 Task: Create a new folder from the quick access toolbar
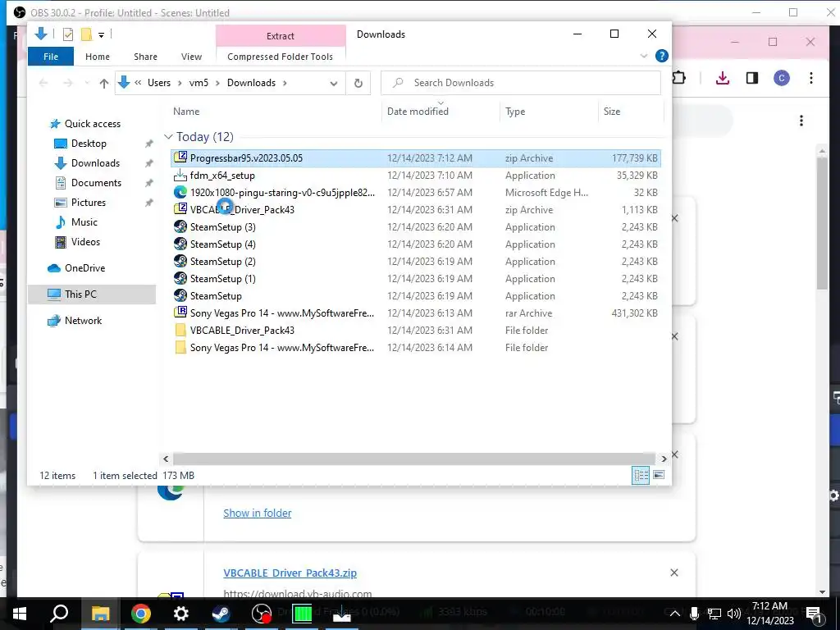(86, 34)
